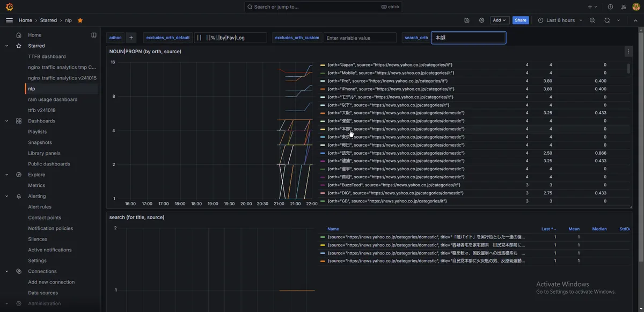
Task: Open the NOUN|PROPN panel menu icon
Action: 628,52
